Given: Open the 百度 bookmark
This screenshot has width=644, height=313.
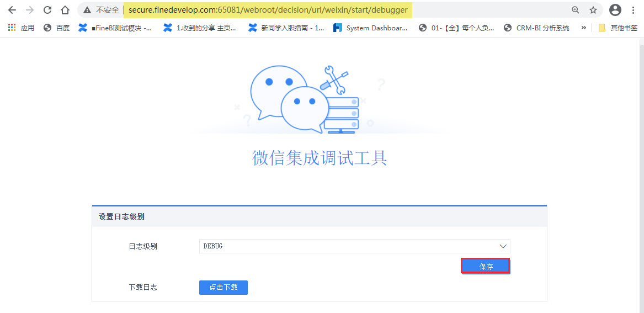Looking at the screenshot, I should tap(57, 28).
